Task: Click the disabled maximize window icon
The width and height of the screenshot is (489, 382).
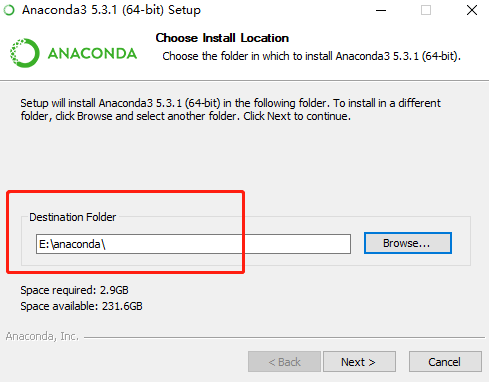Action: (x=426, y=10)
